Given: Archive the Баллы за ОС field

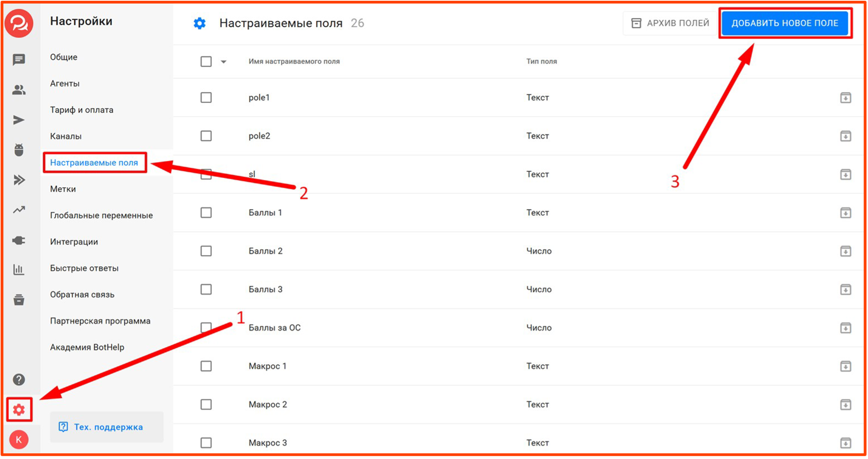Looking at the screenshot, I should (845, 328).
